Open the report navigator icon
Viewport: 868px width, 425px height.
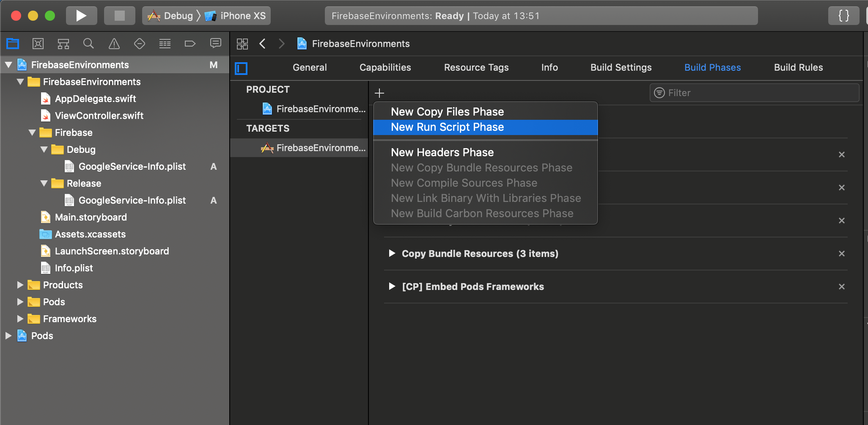pos(216,44)
